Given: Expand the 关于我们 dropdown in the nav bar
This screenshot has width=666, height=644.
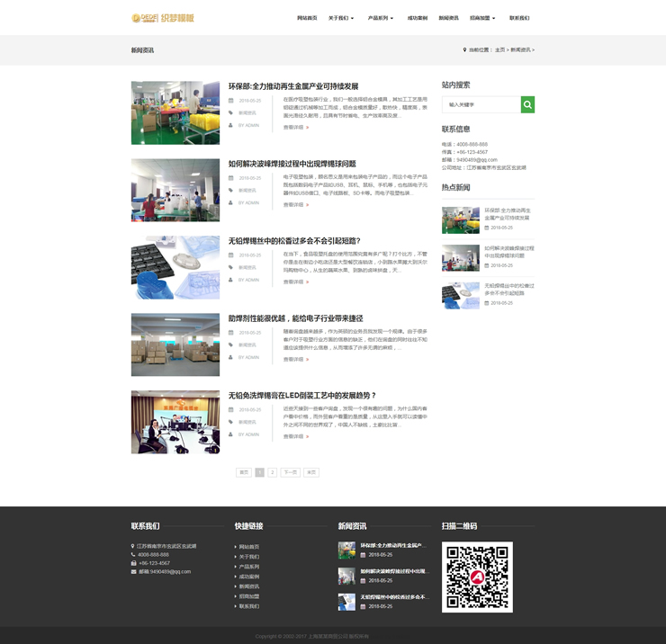Looking at the screenshot, I should [340, 18].
